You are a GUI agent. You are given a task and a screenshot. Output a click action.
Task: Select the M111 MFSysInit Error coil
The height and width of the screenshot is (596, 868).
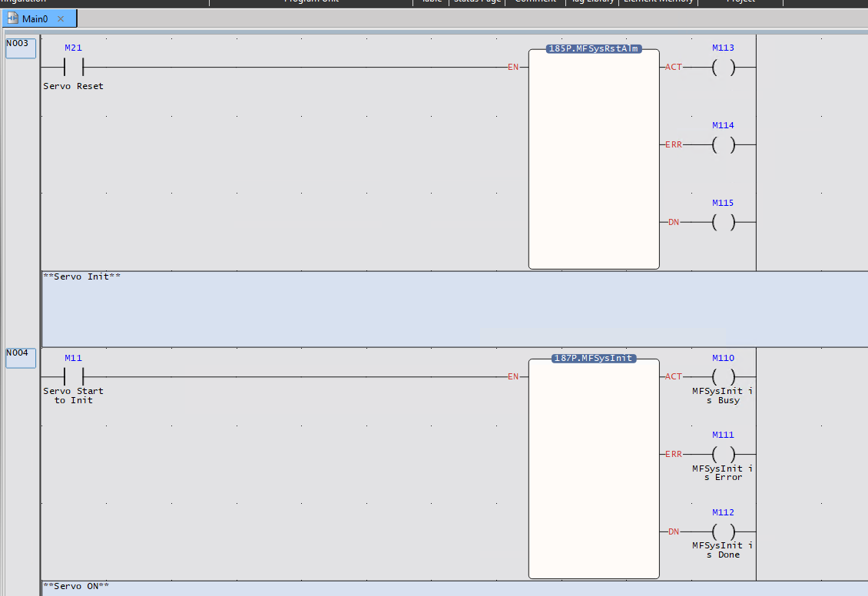(x=723, y=455)
